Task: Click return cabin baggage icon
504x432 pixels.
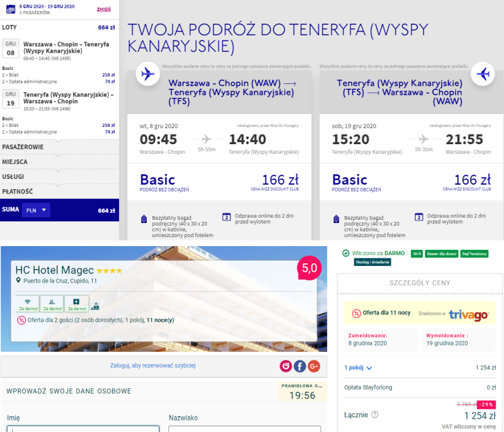Action: 336,219
